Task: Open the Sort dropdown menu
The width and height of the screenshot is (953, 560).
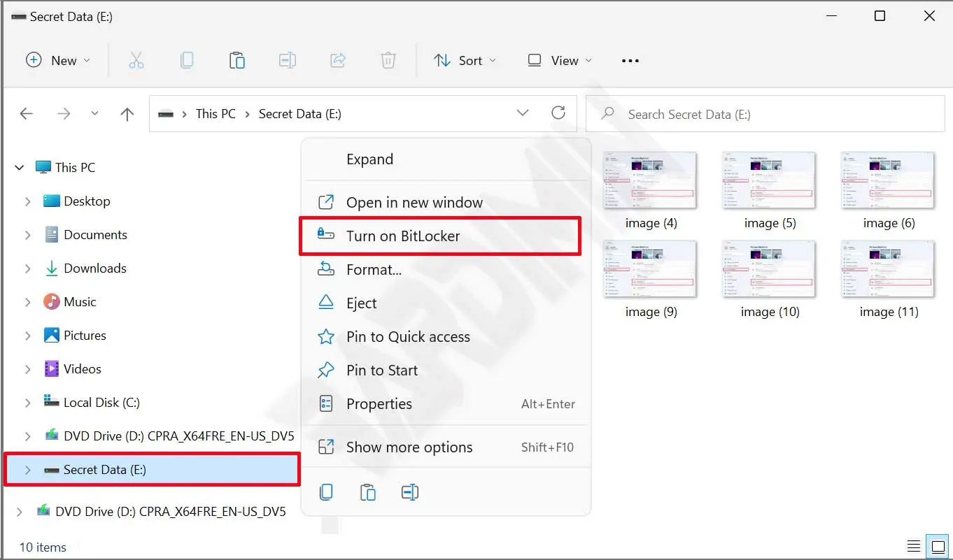Action: [x=465, y=61]
